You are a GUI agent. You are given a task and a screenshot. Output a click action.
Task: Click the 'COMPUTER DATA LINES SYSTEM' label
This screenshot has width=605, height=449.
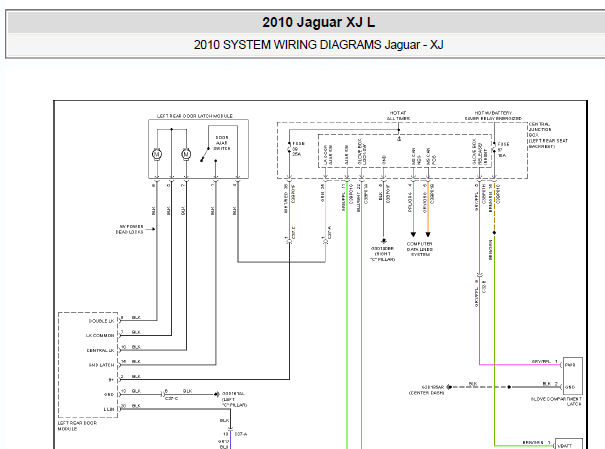(420, 249)
